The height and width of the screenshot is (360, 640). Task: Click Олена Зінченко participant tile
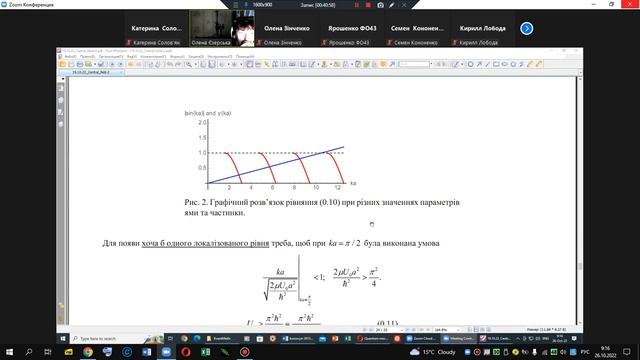click(x=287, y=29)
